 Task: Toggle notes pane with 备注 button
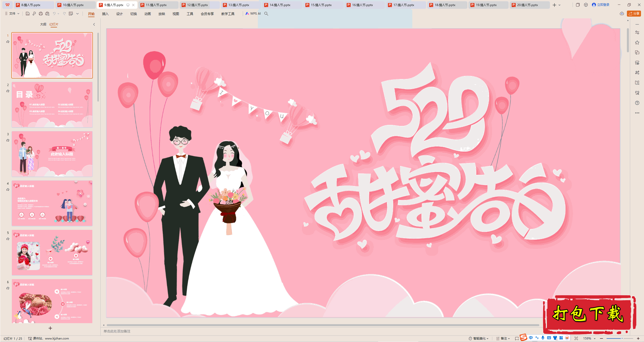(502, 338)
